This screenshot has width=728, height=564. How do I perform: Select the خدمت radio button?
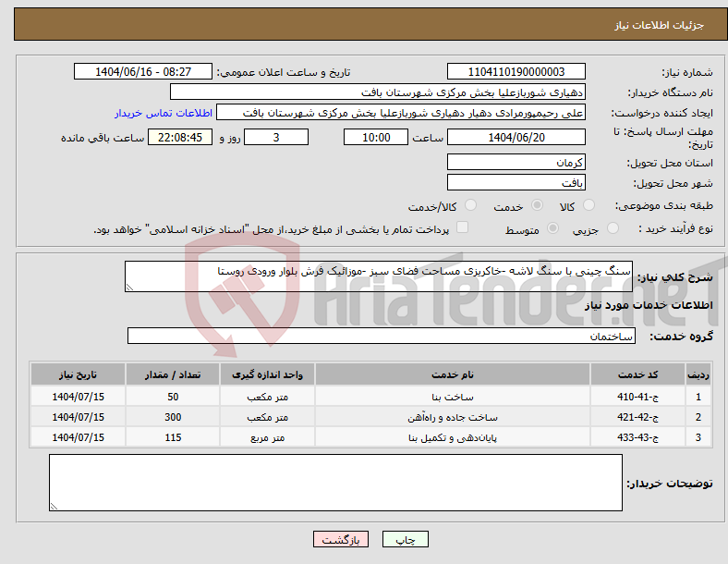point(537,205)
